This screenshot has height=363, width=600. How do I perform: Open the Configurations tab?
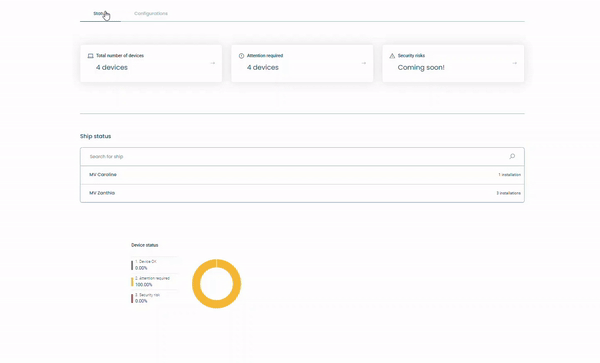pos(151,13)
